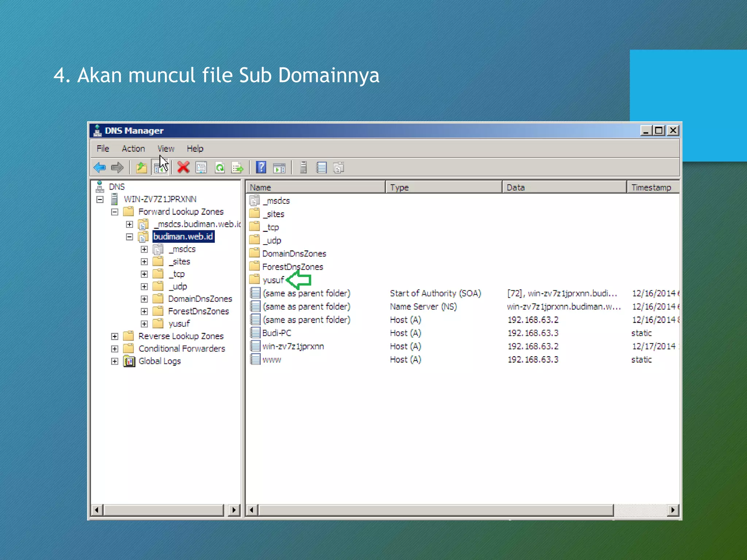This screenshot has height=560, width=747.
Task: Expand Conditional Forwarders node
Action: [115, 349]
